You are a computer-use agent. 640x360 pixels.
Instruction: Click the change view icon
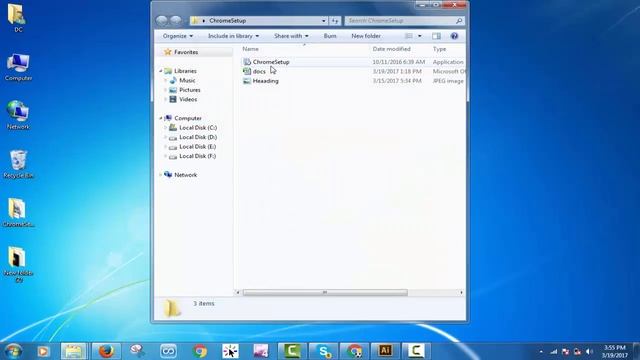(409, 36)
